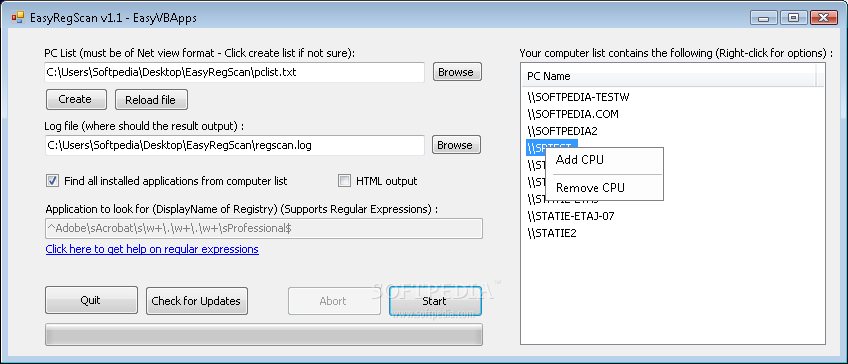Select \\SOFTPEDIA.COM in computer list
Viewport: 848px width, 364px height.
[x=573, y=114]
